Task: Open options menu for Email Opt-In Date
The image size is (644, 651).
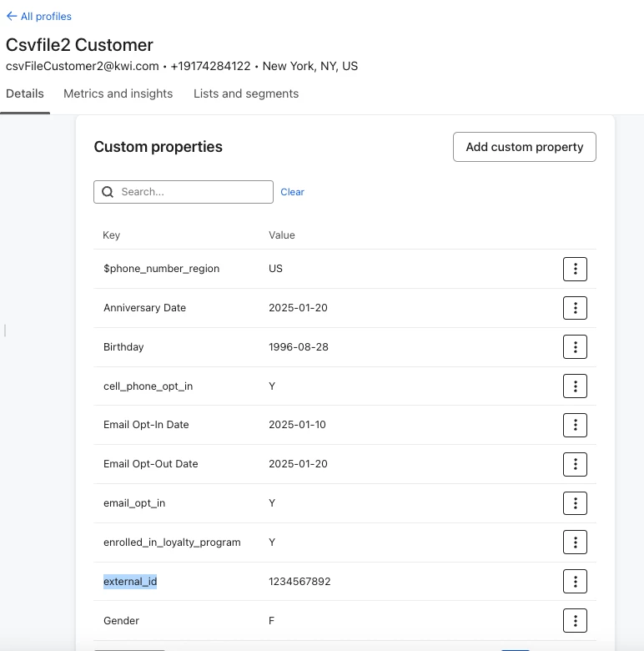Action: point(575,425)
